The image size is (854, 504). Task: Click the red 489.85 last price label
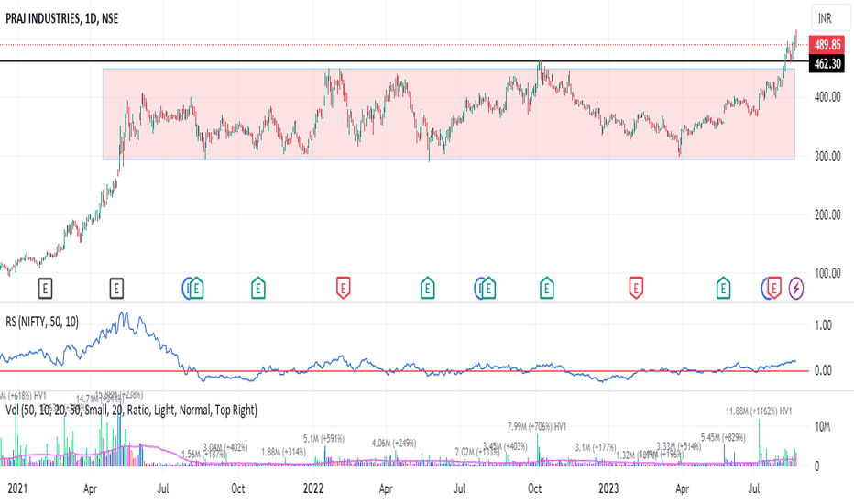point(827,45)
